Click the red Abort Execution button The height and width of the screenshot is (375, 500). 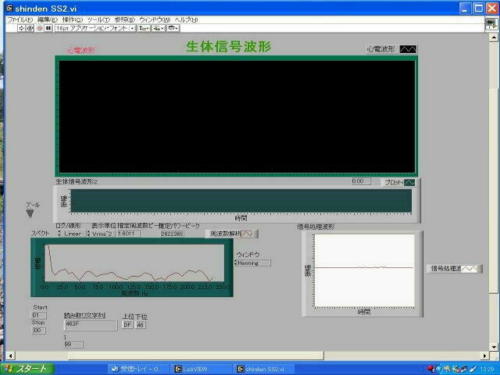click(40, 28)
